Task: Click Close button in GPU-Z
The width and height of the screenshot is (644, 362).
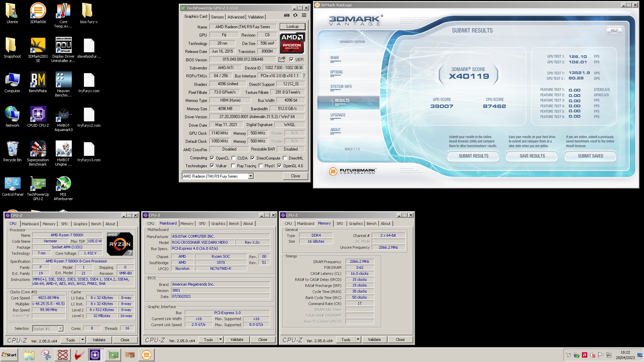Action: (x=296, y=176)
